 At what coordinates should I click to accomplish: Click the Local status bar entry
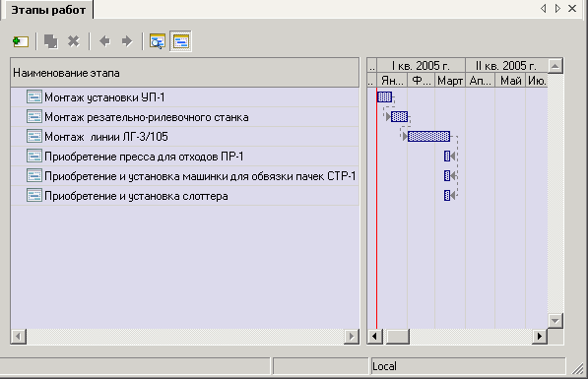pos(468,366)
